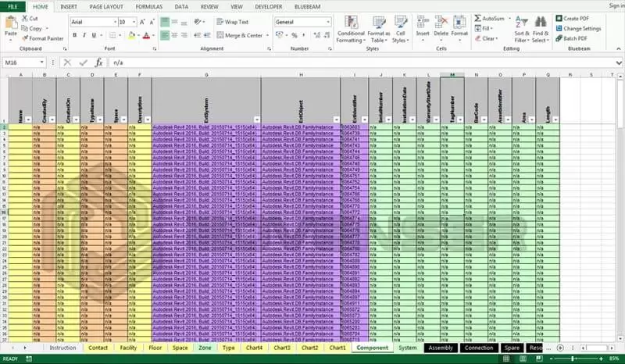
Task: Click Bluebeam Batch PDF
Action: 572,38
